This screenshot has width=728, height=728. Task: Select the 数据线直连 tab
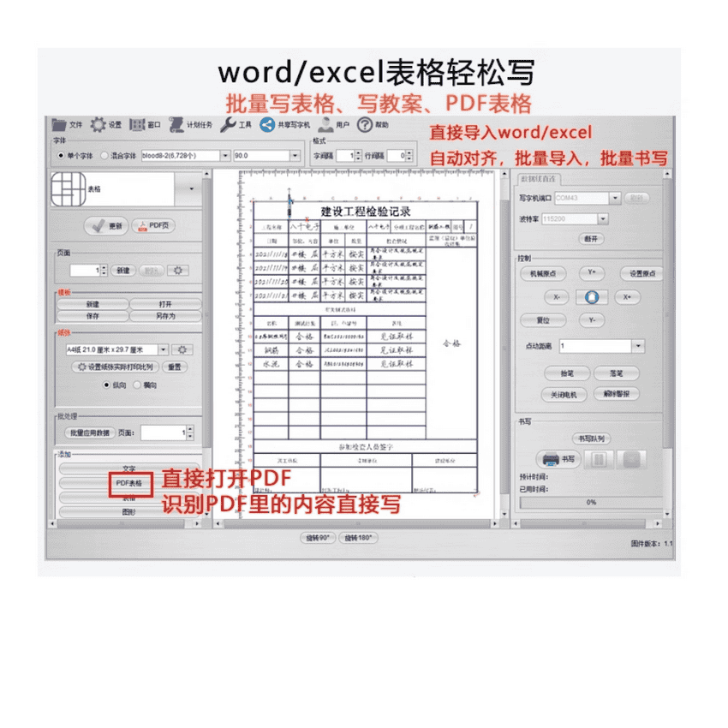(538, 179)
